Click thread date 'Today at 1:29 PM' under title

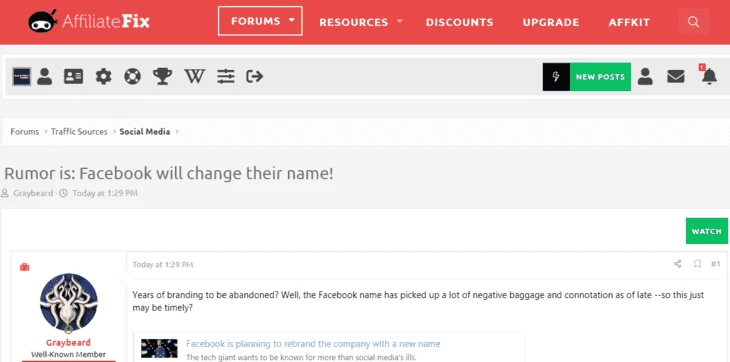[105, 193]
